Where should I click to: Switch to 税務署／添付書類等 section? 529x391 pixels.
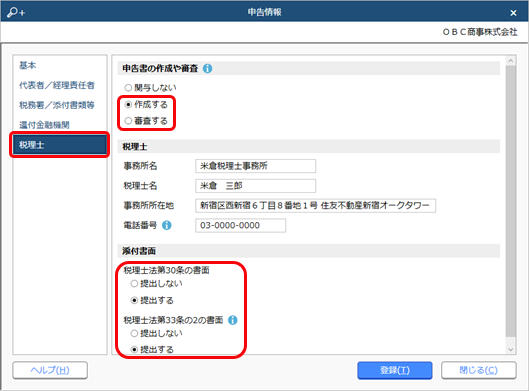click(x=60, y=105)
